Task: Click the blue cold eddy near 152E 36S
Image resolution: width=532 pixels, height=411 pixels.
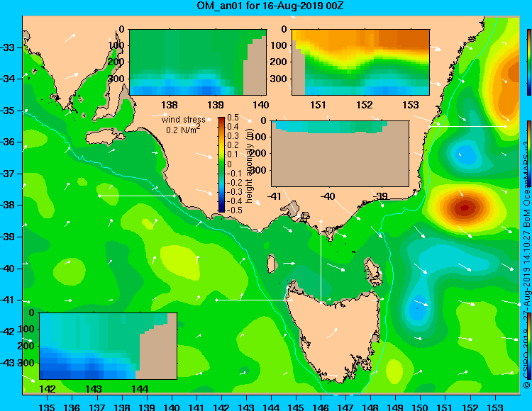Action: [x=467, y=154]
